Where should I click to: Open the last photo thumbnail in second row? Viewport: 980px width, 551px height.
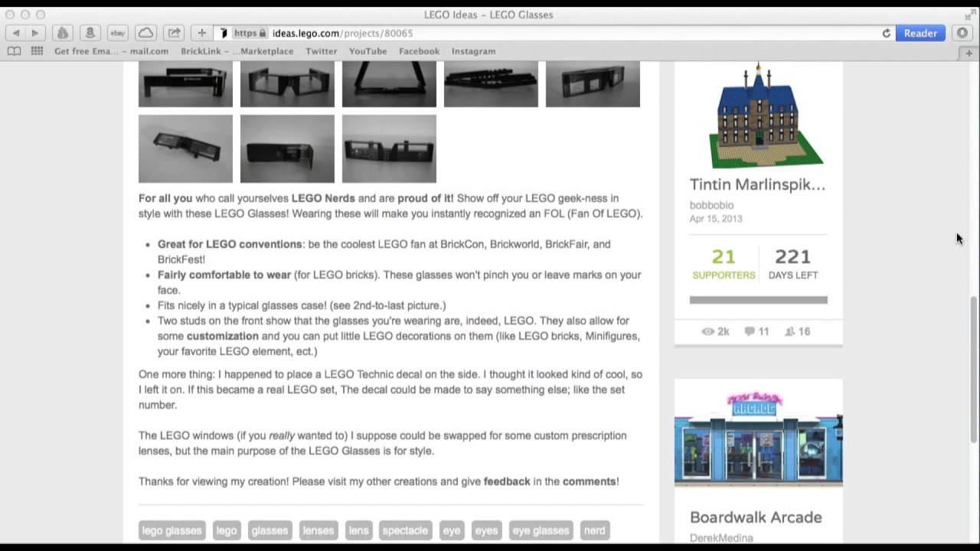(x=389, y=148)
